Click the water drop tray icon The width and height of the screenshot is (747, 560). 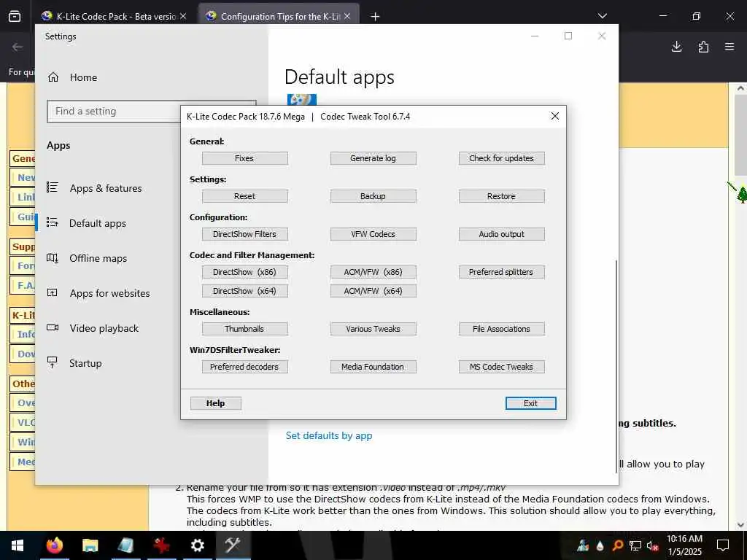click(600, 546)
